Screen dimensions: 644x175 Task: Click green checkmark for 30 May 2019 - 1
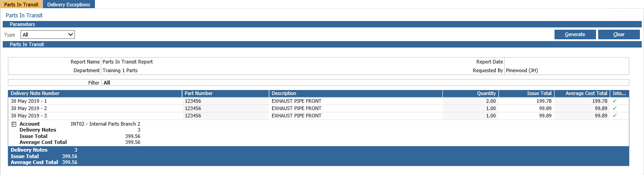coord(615,101)
